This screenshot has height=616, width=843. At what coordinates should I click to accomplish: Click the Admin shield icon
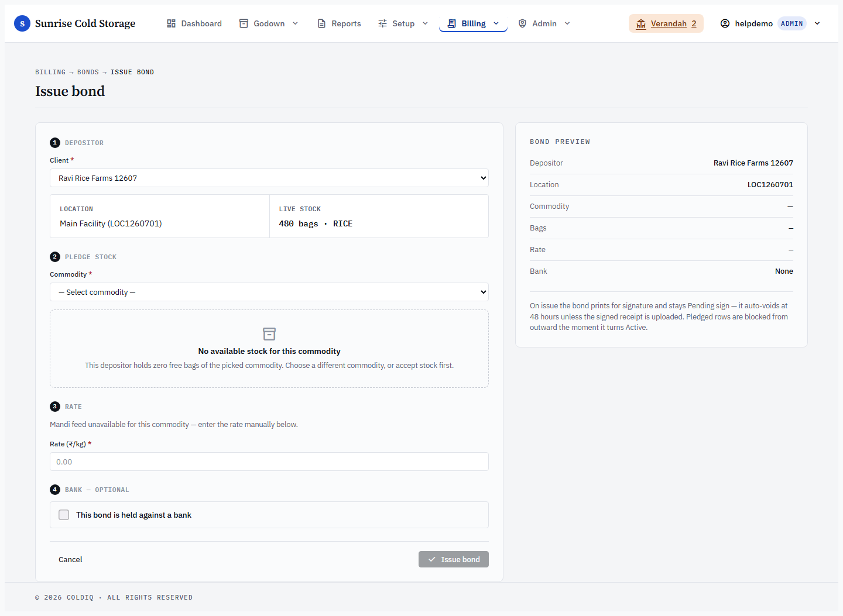[522, 23]
